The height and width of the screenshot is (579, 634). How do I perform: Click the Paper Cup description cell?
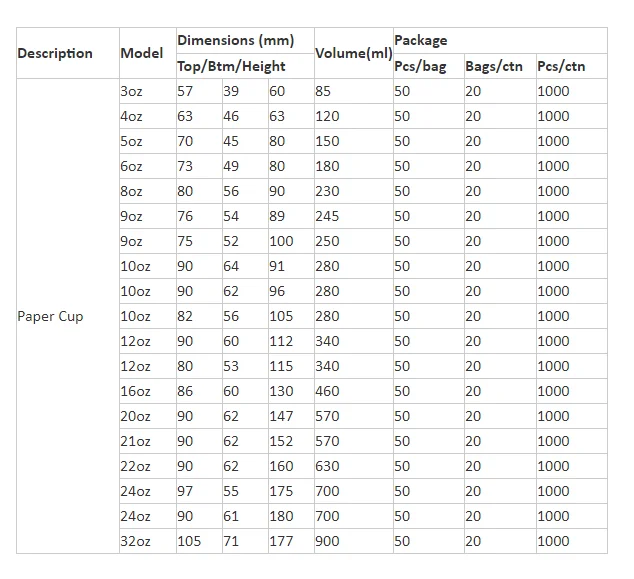pyautogui.click(x=51, y=317)
